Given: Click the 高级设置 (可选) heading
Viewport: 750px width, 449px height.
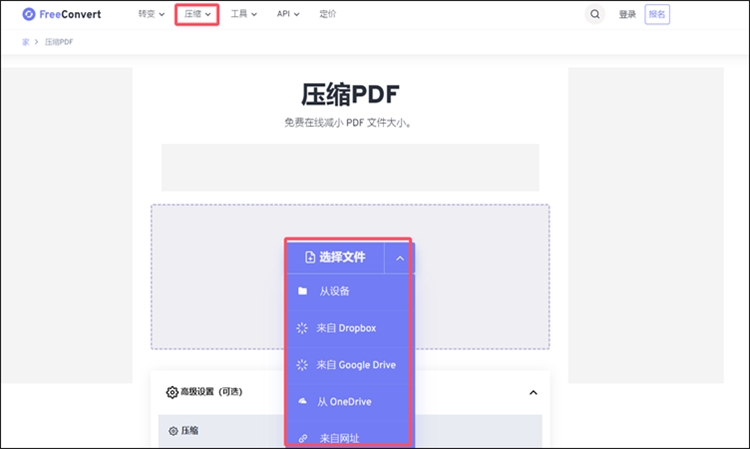Looking at the screenshot, I should (x=211, y=392).
